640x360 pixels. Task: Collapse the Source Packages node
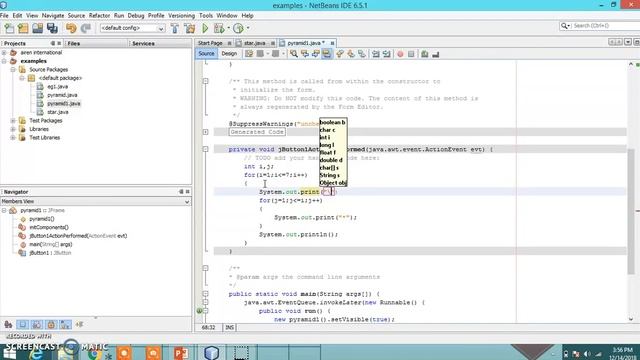point(13,70)
